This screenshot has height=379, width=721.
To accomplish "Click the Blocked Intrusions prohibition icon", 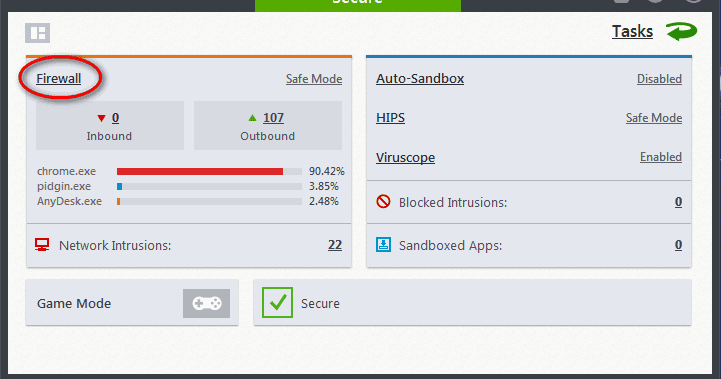I will coord(383,201).
